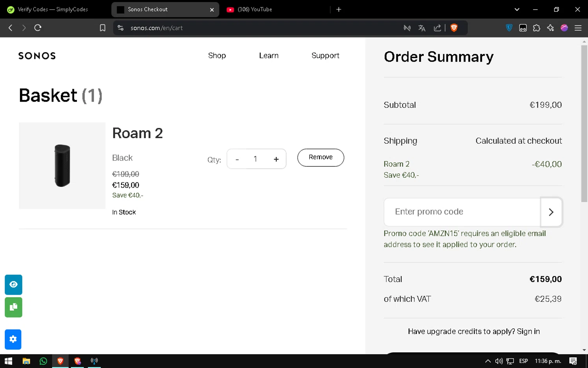Click the blue eye floating button
This screenshot has height=368, width=588.
tap(13, 284)
